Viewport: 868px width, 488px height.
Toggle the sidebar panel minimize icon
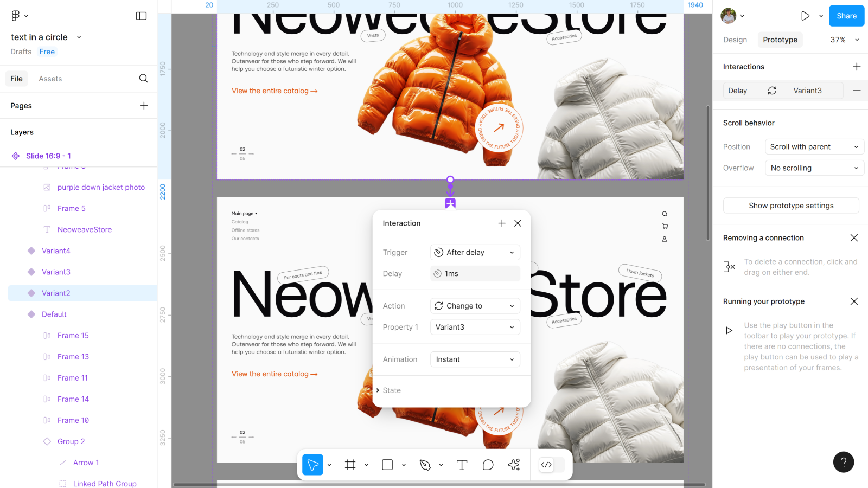point(141,16)
